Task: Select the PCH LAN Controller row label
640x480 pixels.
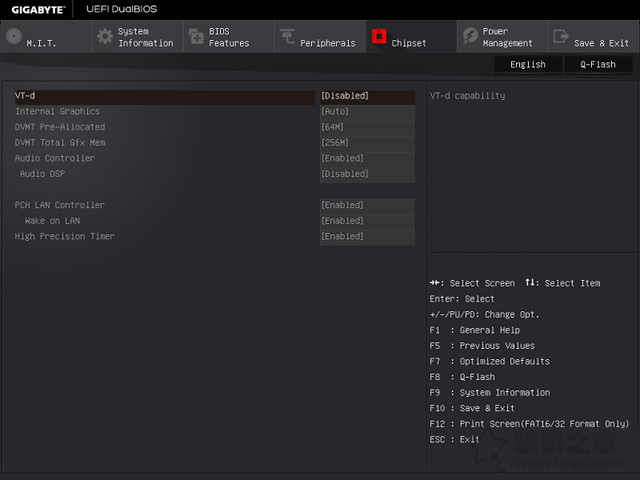Action: (59, 205)
